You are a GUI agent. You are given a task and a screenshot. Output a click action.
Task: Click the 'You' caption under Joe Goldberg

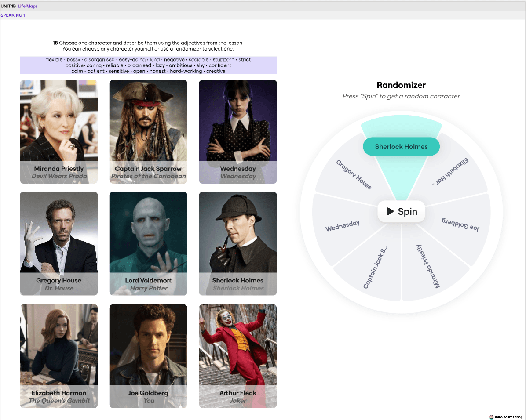pos(149,401)
